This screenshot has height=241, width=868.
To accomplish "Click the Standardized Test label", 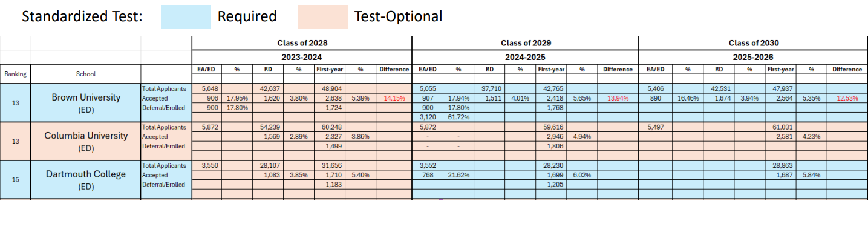I will click(82, 17).
